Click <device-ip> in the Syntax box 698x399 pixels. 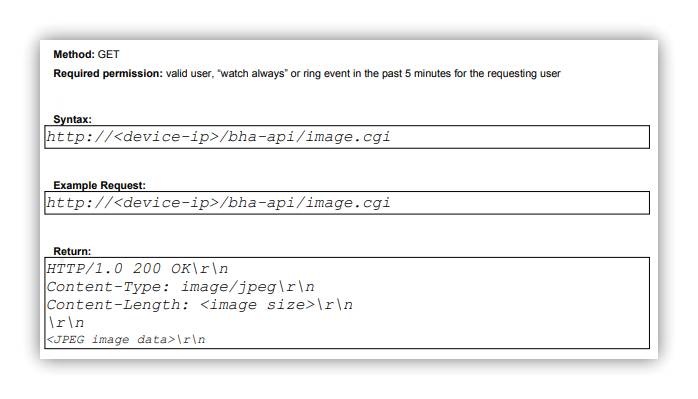[x=166, y=137]
